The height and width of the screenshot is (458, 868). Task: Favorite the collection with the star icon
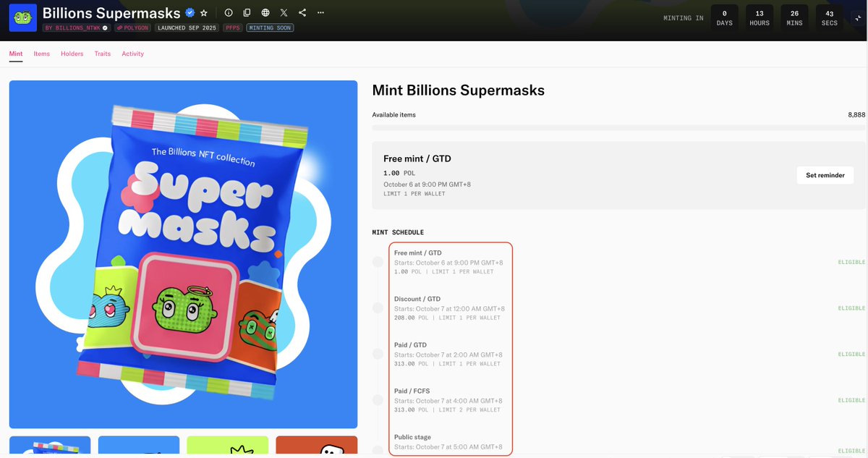coord(204,13)
